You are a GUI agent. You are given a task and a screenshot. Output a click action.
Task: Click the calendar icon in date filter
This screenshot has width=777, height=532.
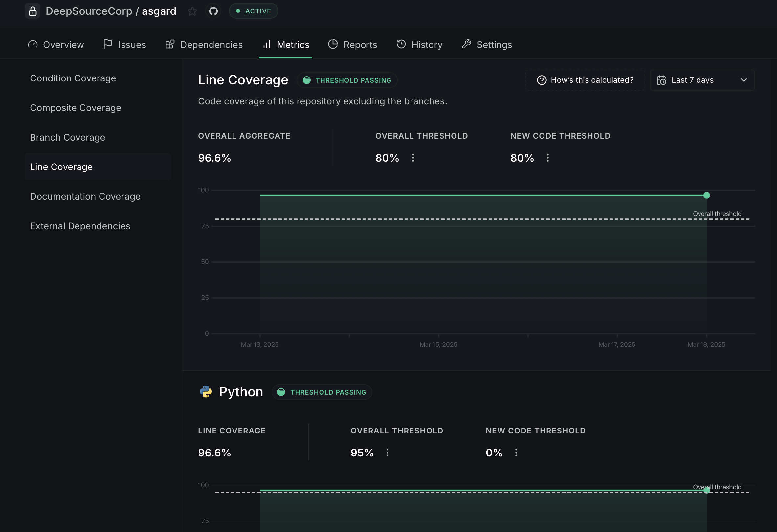(x=661, y=80)
